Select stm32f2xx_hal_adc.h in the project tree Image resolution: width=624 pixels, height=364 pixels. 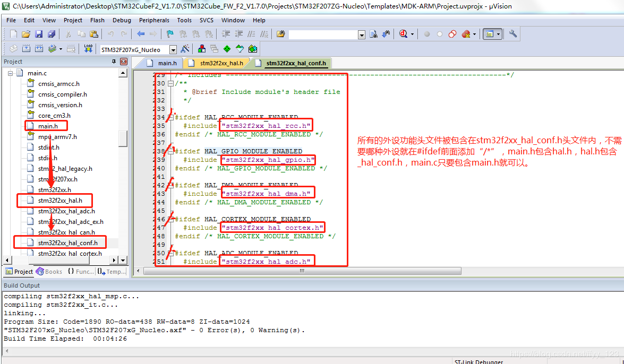[66, 211]
